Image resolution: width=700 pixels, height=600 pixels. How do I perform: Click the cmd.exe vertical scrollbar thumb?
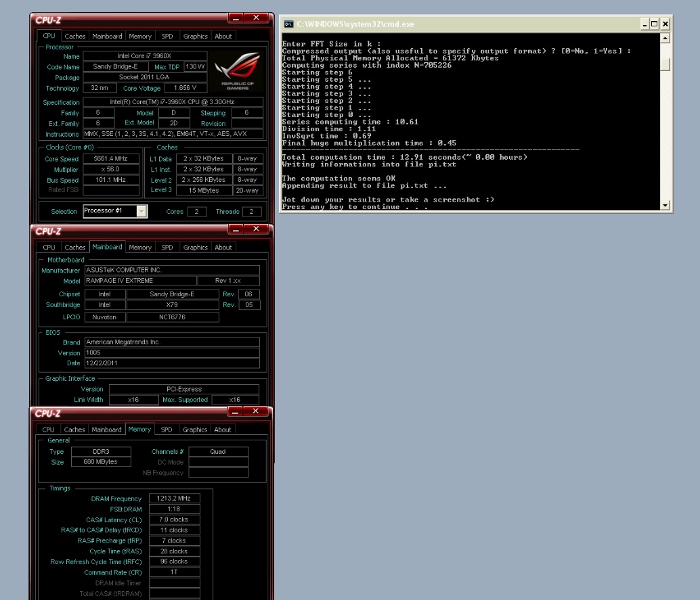[x=665, y=65]
